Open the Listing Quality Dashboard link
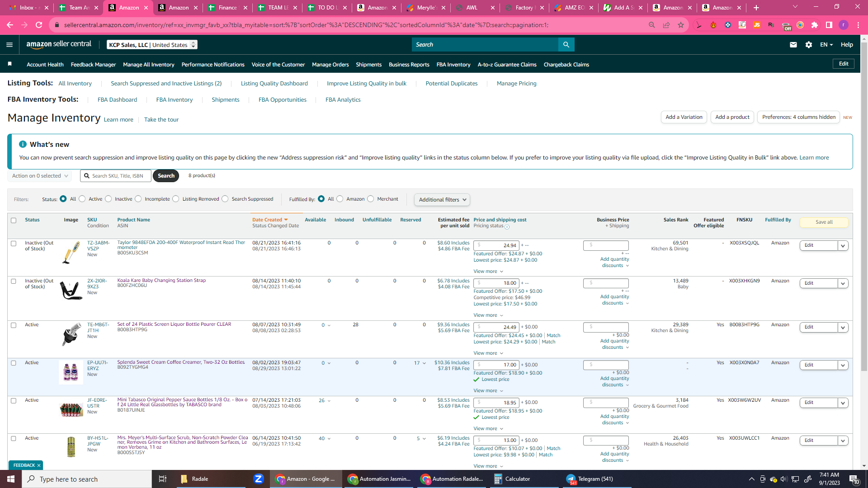Screen dimensions: 868x488 tap(274, 84)
